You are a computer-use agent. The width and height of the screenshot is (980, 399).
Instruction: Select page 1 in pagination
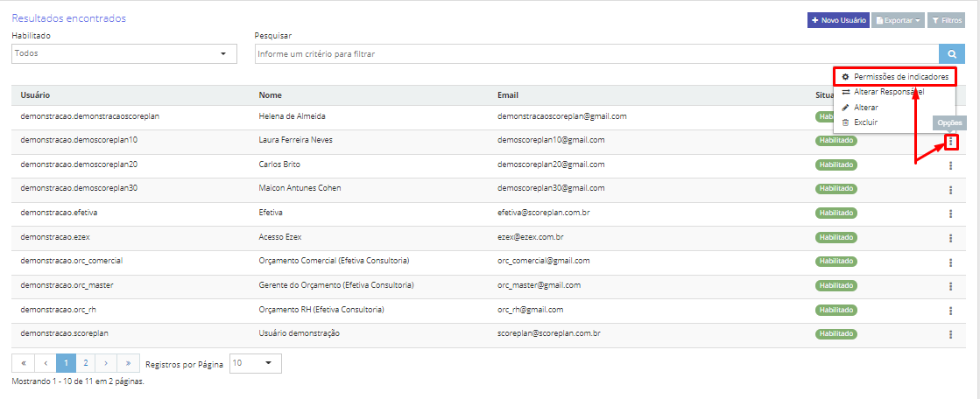[x=66, y=363]
